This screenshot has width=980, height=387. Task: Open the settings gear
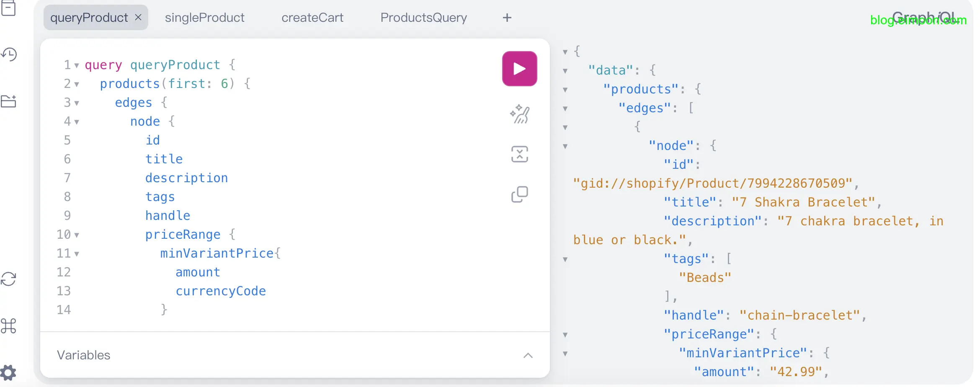coord(9,372)
